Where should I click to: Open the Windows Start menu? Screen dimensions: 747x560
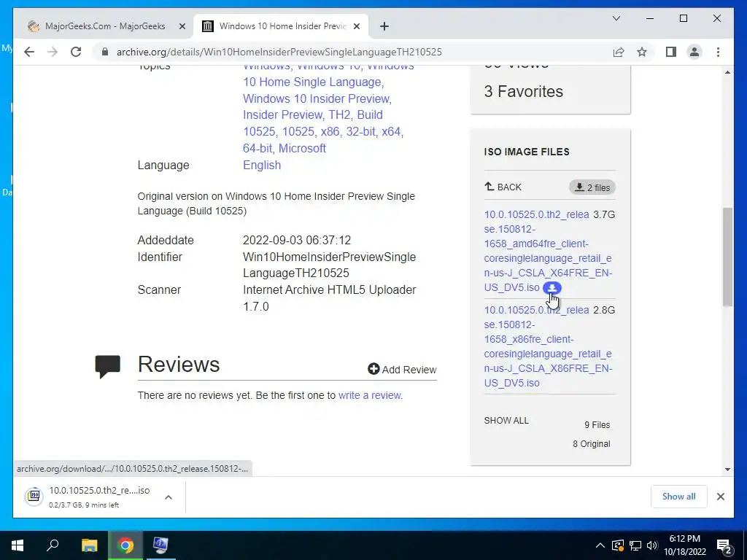pyautogui.click(x=18, y=545)
